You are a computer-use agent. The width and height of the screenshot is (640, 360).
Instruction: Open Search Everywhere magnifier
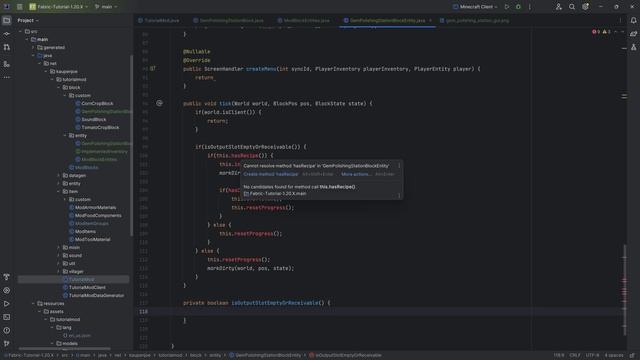[x=572, y=7]
